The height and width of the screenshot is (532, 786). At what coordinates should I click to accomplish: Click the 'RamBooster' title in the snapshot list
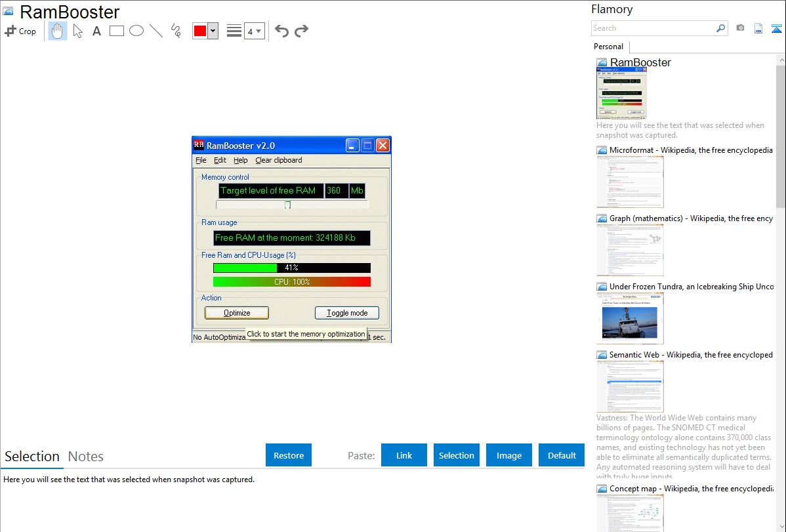640,63
